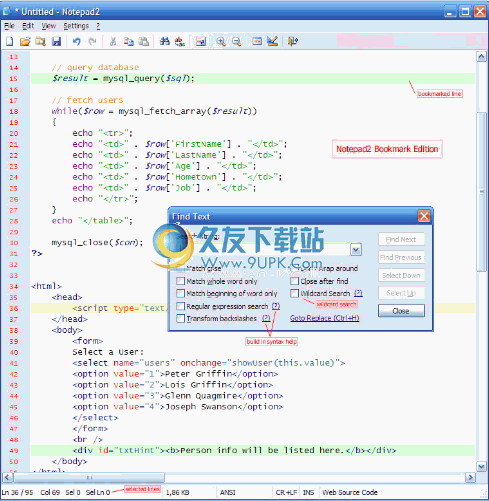
Task: Click the Zoom Out magnifier icon
Action: click(237, 41)
